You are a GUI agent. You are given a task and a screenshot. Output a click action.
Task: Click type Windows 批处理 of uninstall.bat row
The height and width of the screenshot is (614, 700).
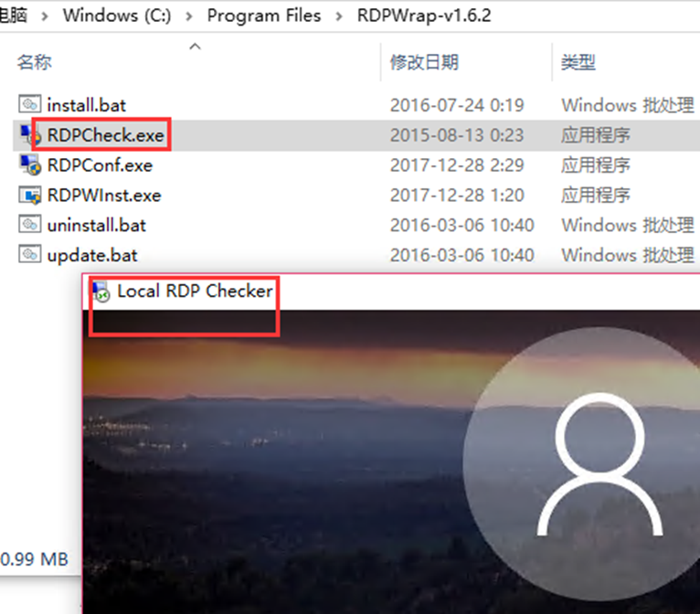628,226
